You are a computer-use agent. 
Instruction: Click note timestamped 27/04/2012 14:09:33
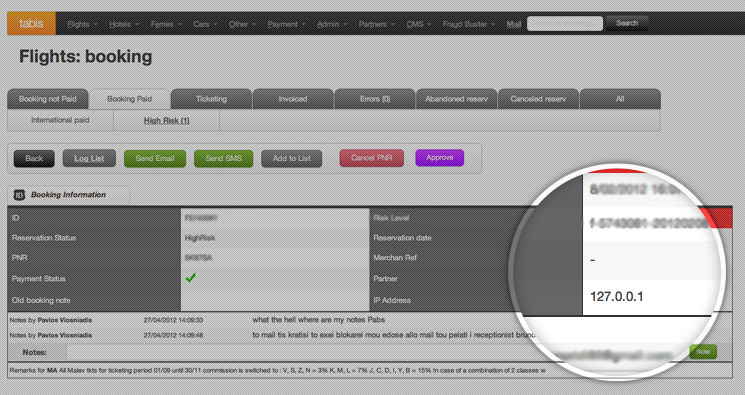[x=173, y=320]
